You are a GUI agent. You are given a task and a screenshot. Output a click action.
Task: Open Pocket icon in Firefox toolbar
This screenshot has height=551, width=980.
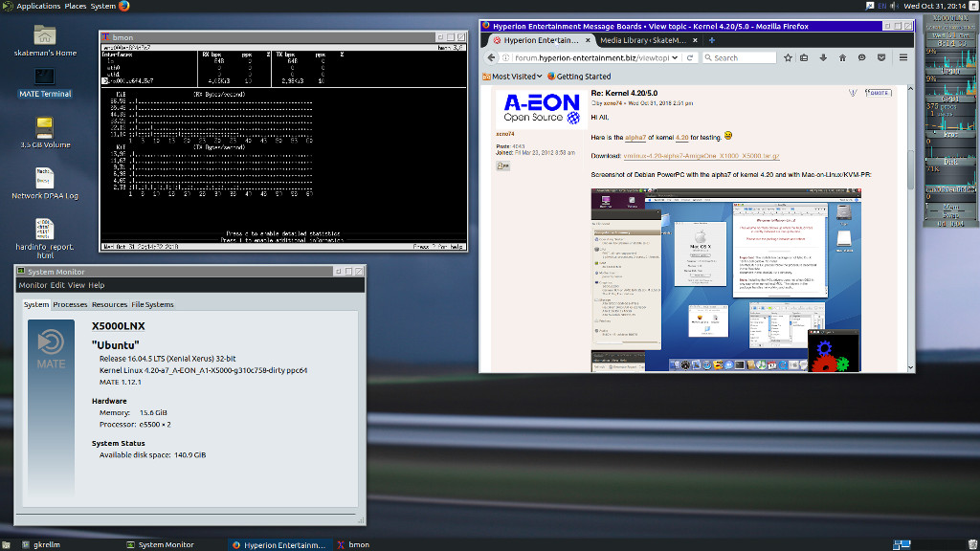(x=881, y=57)
